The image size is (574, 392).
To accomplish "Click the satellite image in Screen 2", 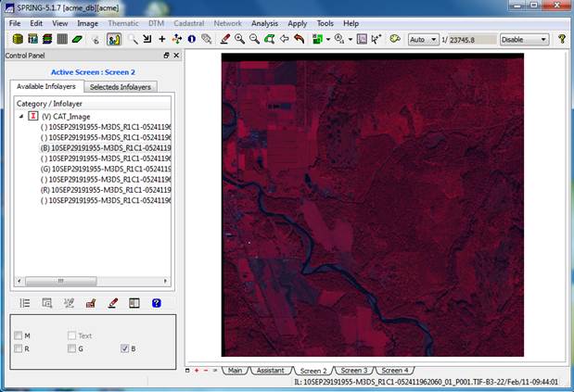I will 372,205.
